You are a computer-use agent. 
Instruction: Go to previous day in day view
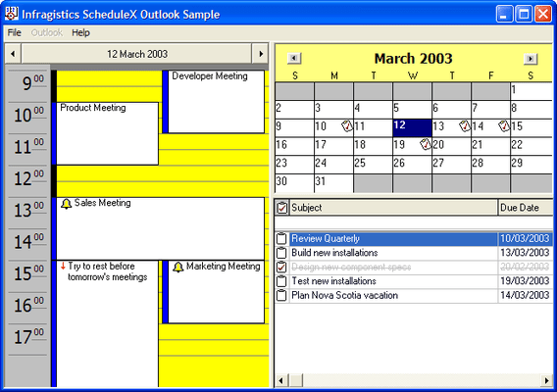pos(13,54)
